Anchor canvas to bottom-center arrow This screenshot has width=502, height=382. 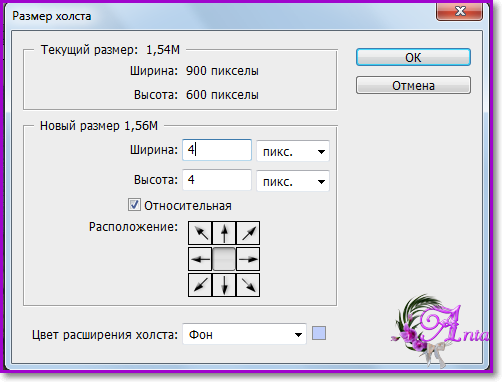(224, 285)
